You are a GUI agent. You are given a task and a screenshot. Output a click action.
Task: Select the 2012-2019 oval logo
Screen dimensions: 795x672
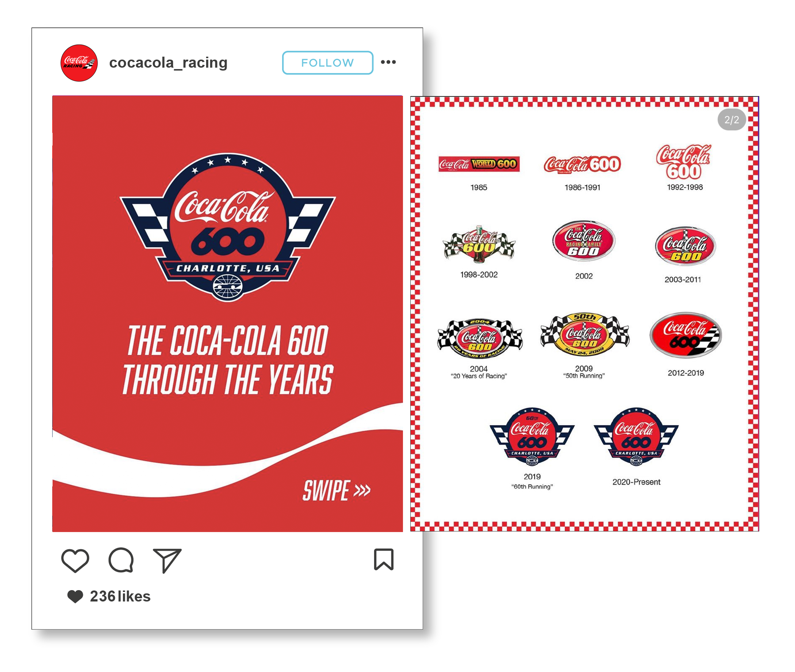click(x=685, y=335)
